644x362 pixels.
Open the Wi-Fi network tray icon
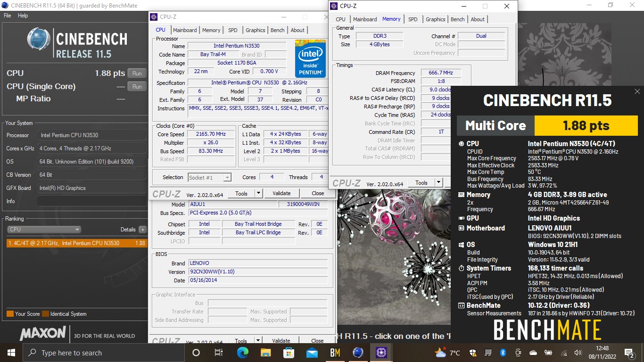pyautogui.click(x=563, y=353)
